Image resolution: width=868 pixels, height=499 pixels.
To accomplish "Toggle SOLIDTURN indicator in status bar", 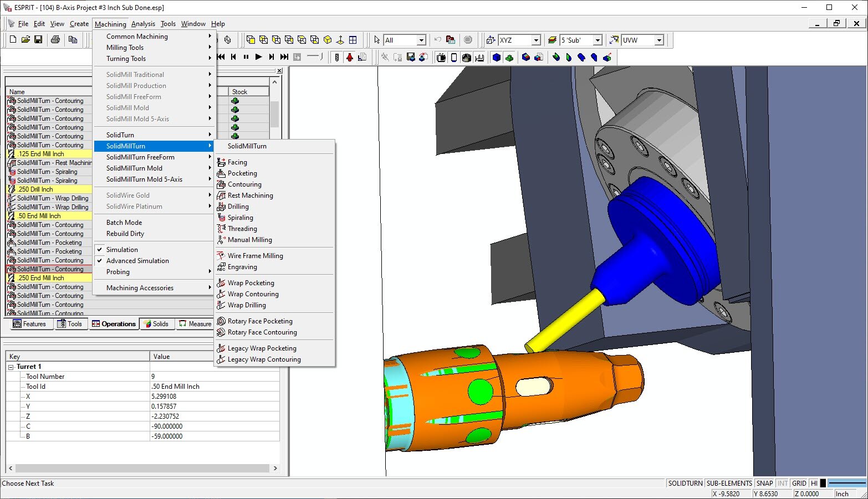I will pos(685,483).
